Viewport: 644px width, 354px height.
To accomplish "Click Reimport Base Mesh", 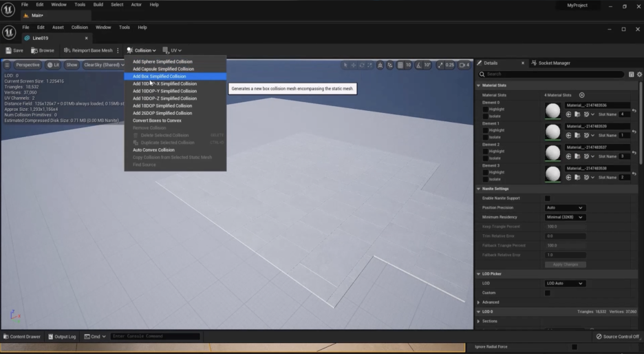I will (x=88, y=50).
